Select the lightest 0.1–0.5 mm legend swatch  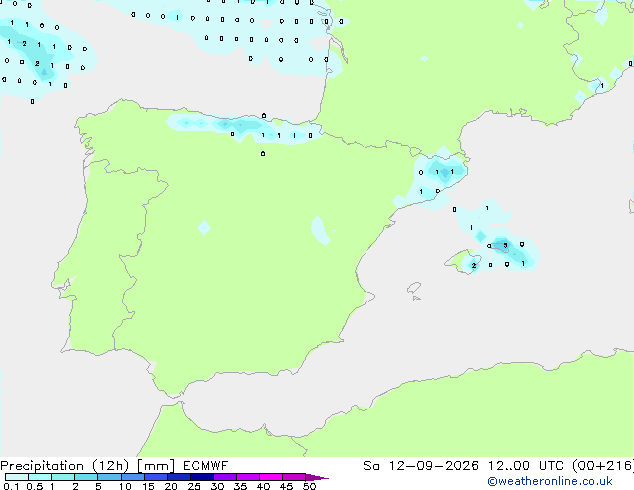point(17,477)
